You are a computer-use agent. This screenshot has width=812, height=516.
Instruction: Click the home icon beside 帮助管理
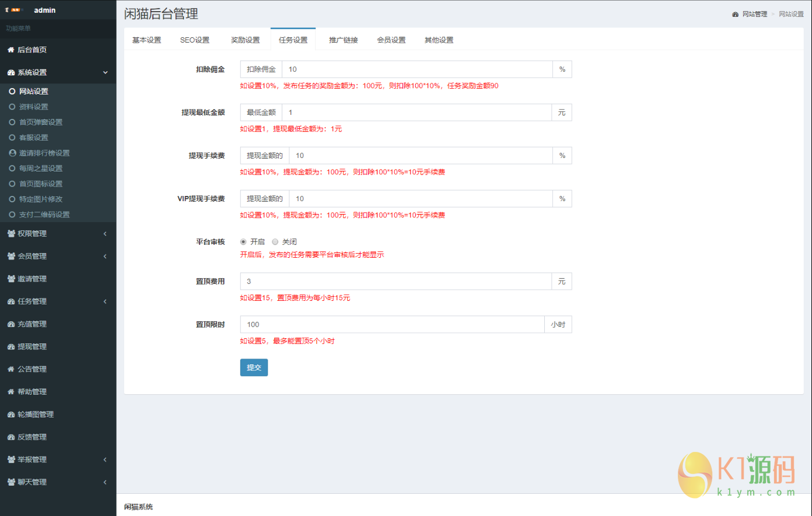(11, 392)
